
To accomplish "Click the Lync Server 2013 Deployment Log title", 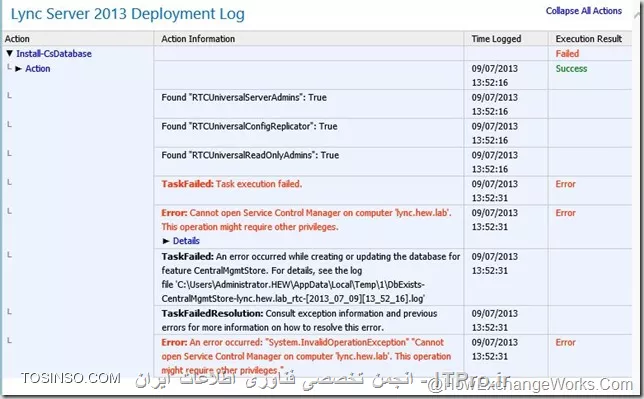I will (x=128, y=14).
